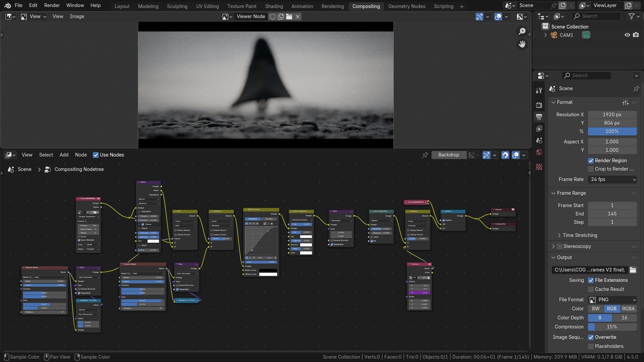Pin the node tree in compositor header
The image size is (644, 362).
pyautogui.click(x=425, y=155)
